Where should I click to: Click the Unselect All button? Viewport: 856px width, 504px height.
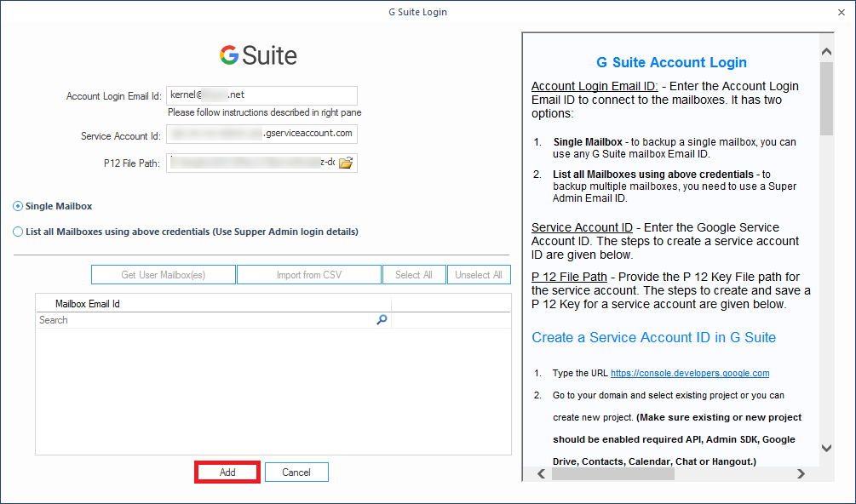click(x=479, y=275)
